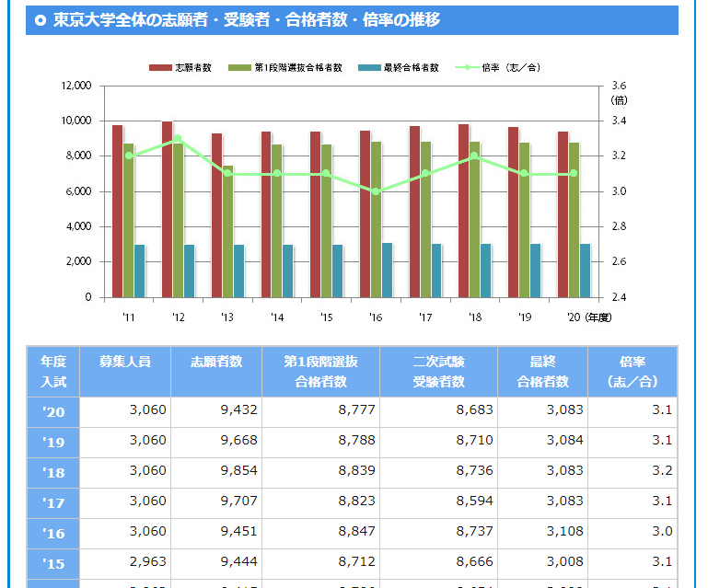Image resolution: width=708 pixels, height=588 pixels.
Task: Click final pass count 3,008 cell
Action: tap(543, 564)
